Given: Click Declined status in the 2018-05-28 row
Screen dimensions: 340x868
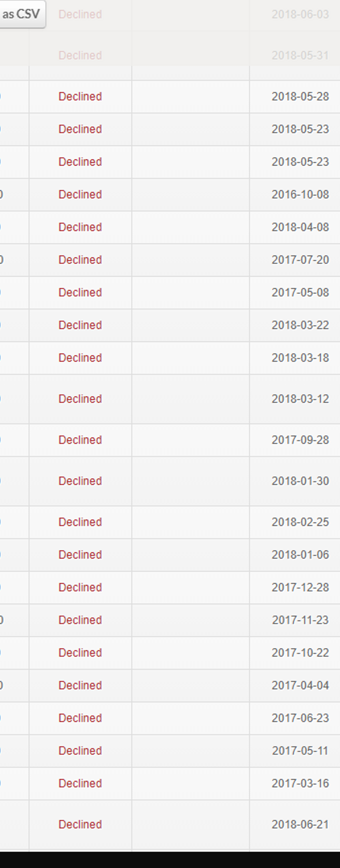Looking at the screenshot, I should point(80,96).
